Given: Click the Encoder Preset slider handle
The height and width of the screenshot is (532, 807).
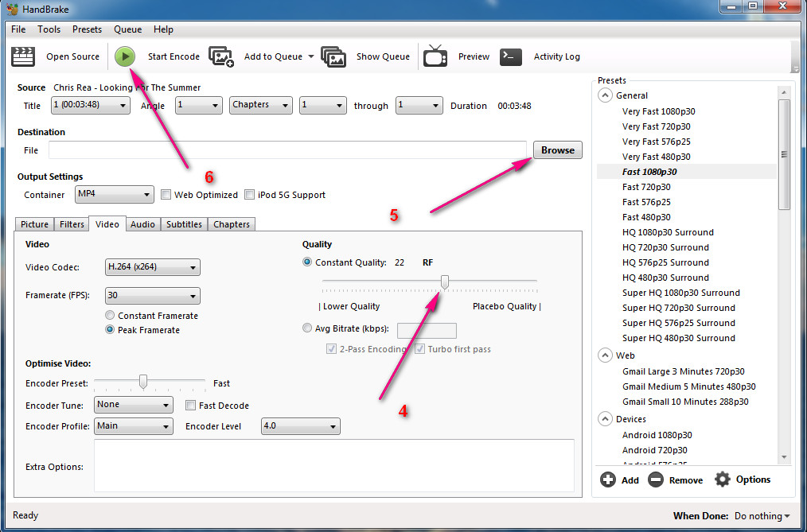Looking at the screenshot, I should (x=143, y=382).
